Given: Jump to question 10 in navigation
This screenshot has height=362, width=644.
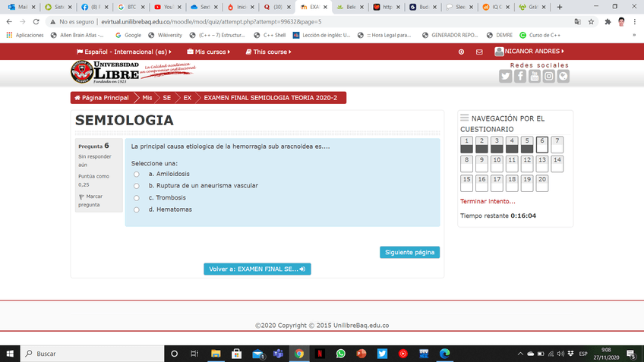Looking at the screenshot, I should click(497, 164).
